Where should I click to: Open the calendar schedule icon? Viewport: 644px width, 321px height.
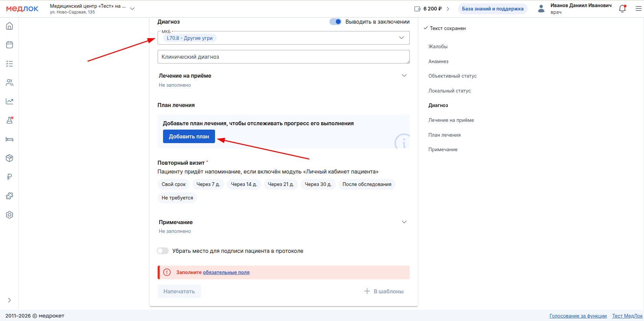[9, 45]
